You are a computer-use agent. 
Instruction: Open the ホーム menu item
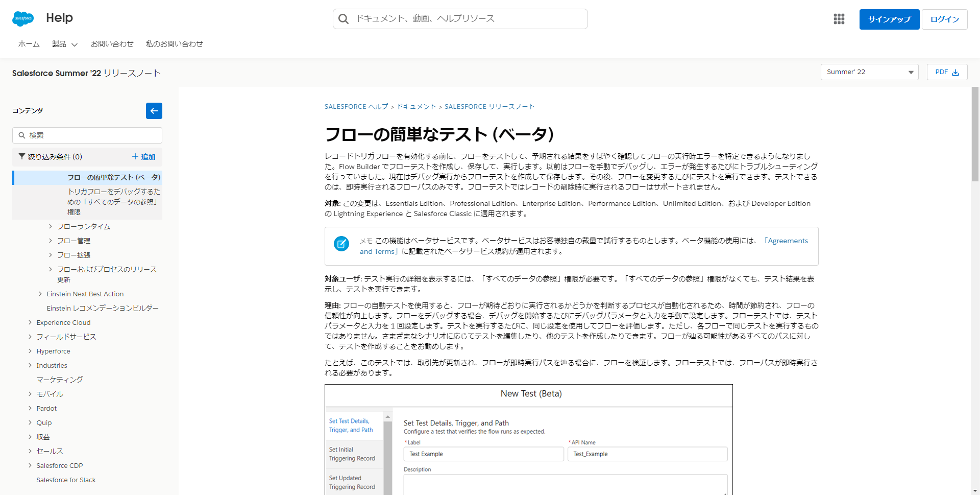tap(29, 44)
